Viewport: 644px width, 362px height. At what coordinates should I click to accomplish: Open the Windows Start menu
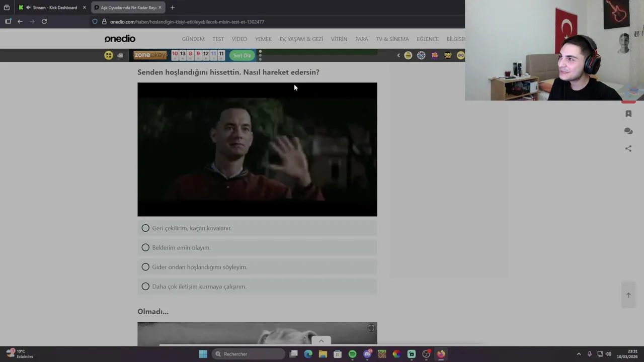203,354
